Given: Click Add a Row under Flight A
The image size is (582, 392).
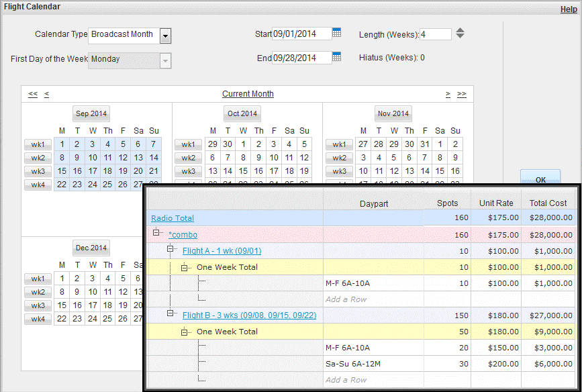Looking at the screenshot, I should point(346,299).
